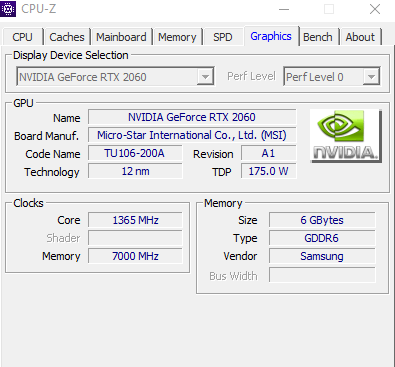
Task: Click the Core clock value 1365 MHz
Action: 135,220
